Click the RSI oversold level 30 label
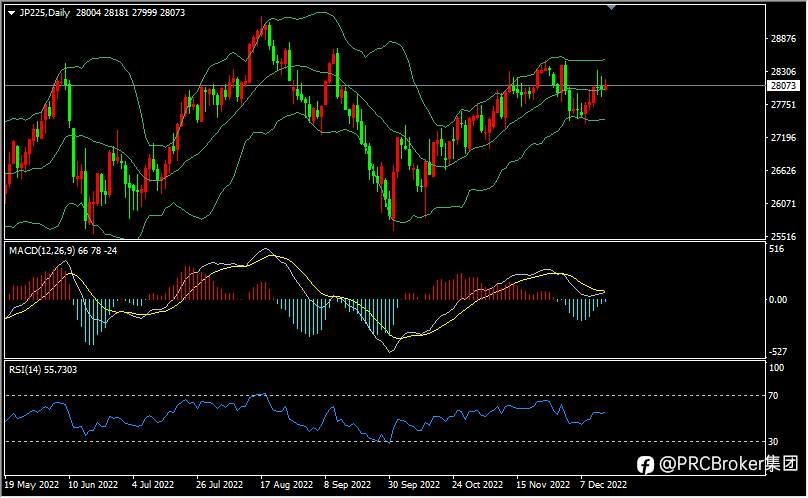 (773, 442)
